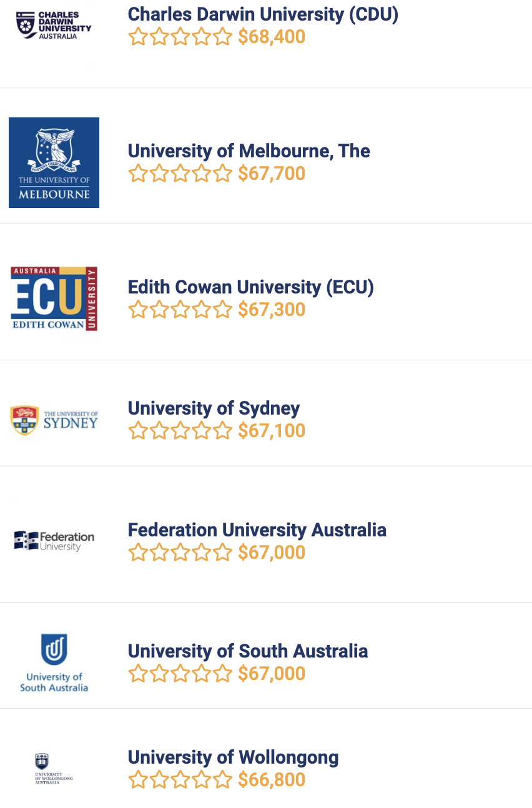The image size is (532, 808).
Task: Open University of South Australia title link
Action: click(247, 651)
